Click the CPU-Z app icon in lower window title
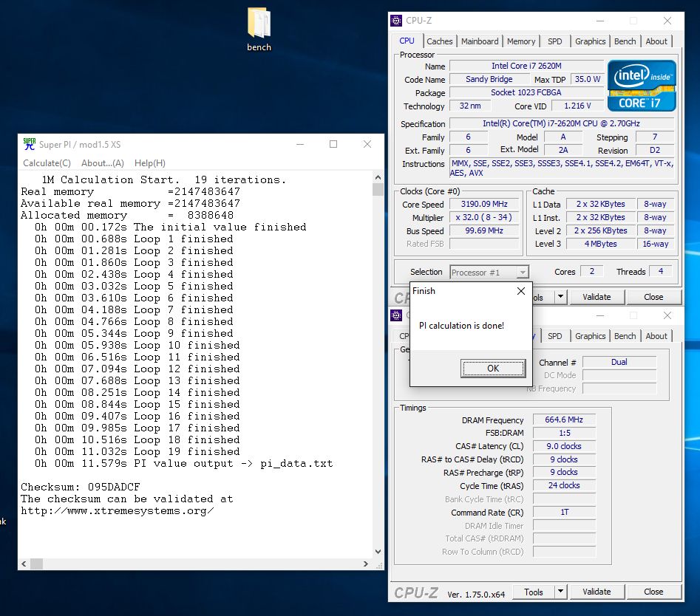Screen dimensions: 700x616 [x=396, y=315]
